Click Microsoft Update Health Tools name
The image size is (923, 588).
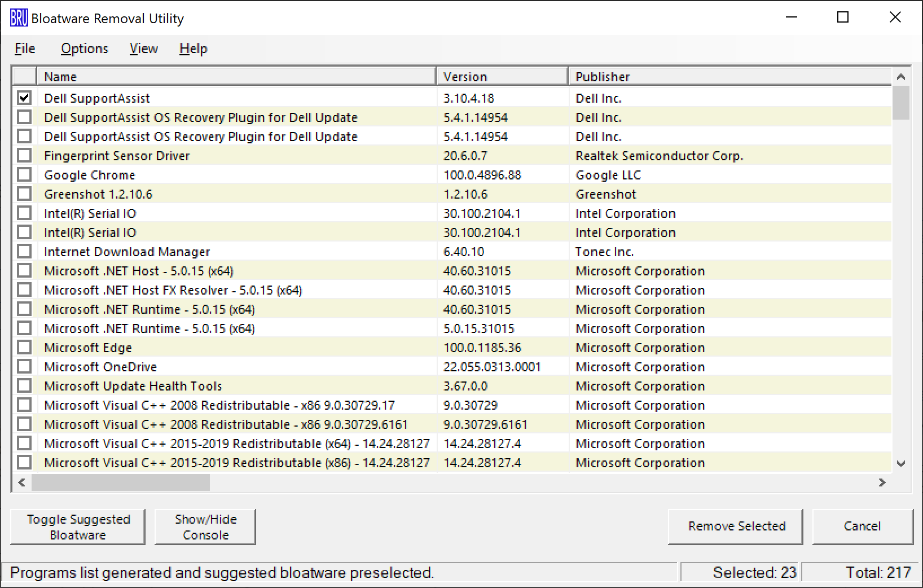133,386
